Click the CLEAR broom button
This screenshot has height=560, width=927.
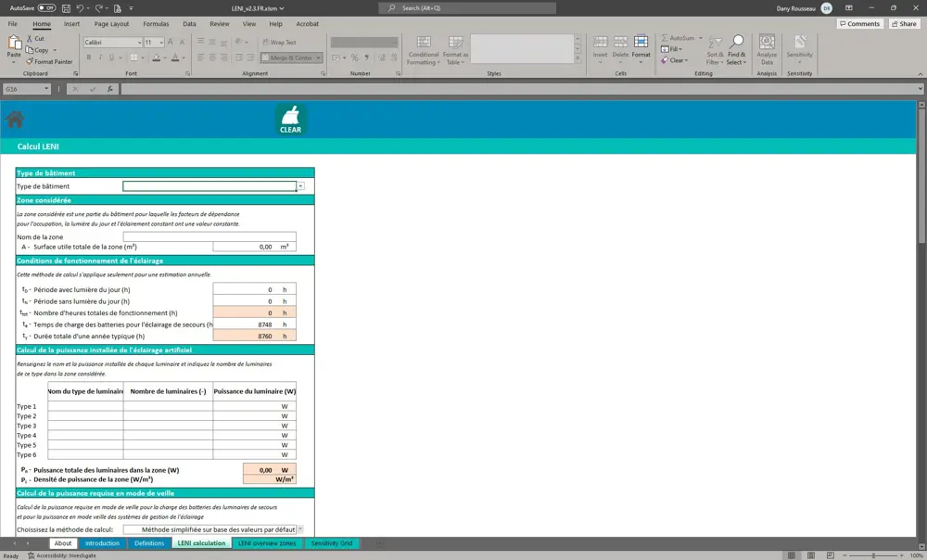pos(290,120)
